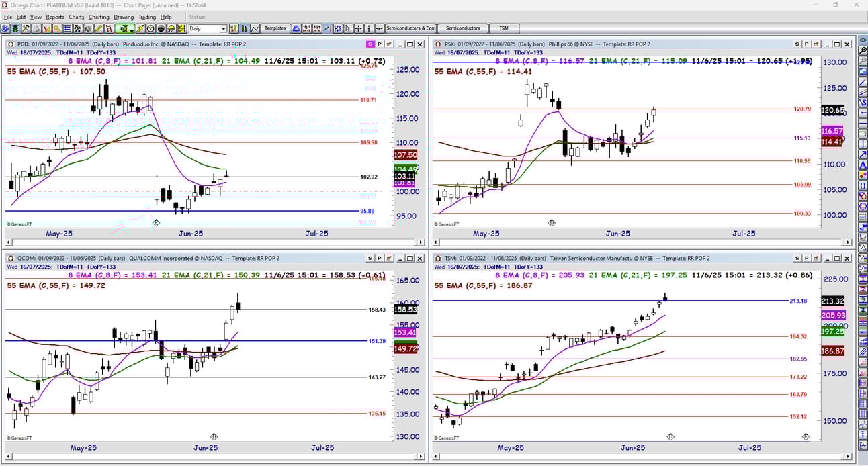Toggle the P button on TSM chart
This screenshot has height=466, width=868.
tap(806, 258)
